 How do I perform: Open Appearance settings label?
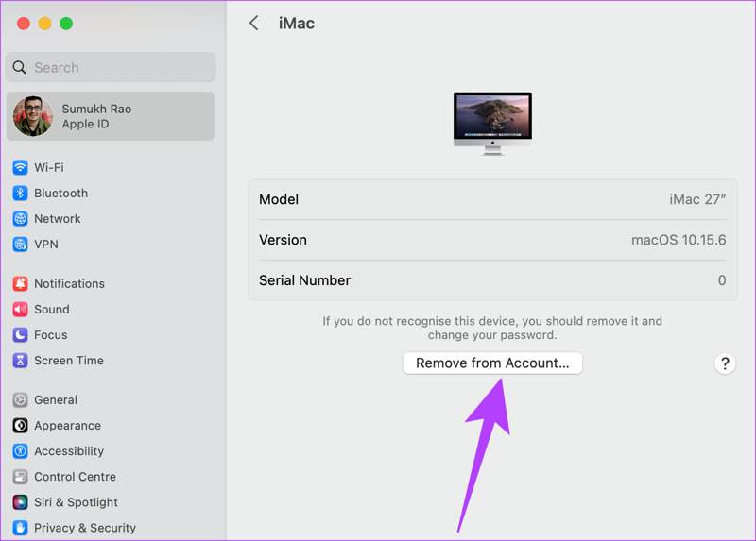[x=67, y=425]
